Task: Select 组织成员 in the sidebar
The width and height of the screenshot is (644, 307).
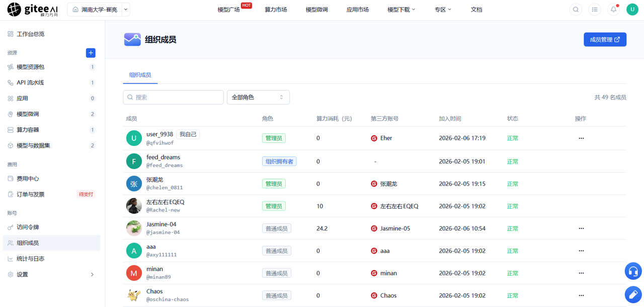Action: [52, 243]
